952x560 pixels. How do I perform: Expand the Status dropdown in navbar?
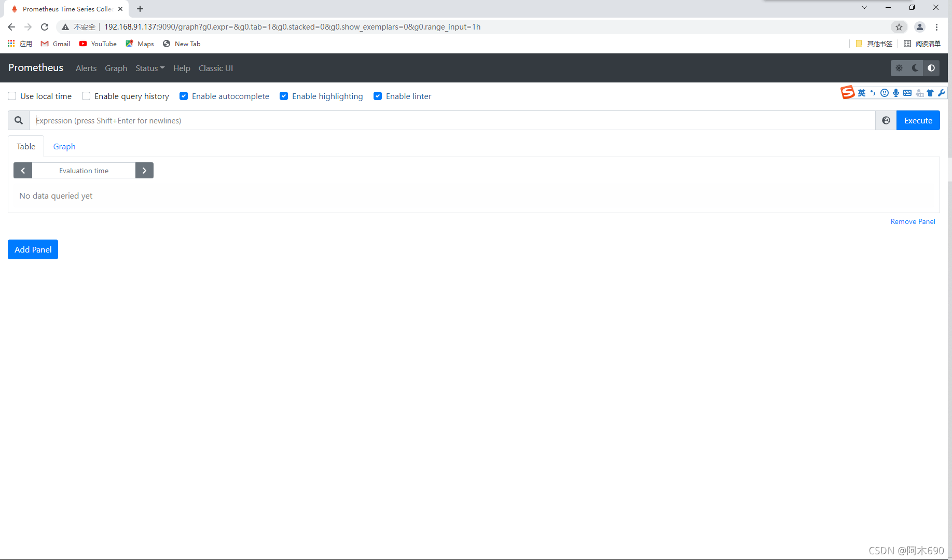click(x=150, y=68)
